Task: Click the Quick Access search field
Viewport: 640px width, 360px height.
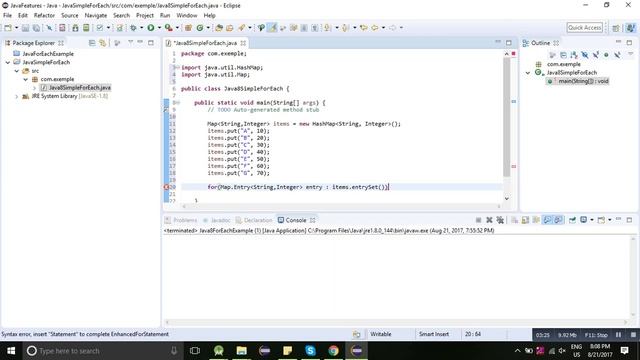Action: point(584,28)
